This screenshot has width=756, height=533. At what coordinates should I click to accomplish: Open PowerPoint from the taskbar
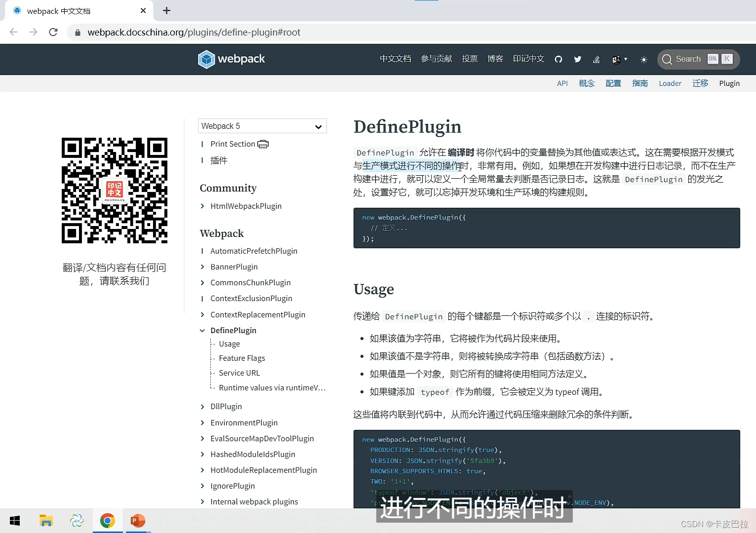[138, 521]
